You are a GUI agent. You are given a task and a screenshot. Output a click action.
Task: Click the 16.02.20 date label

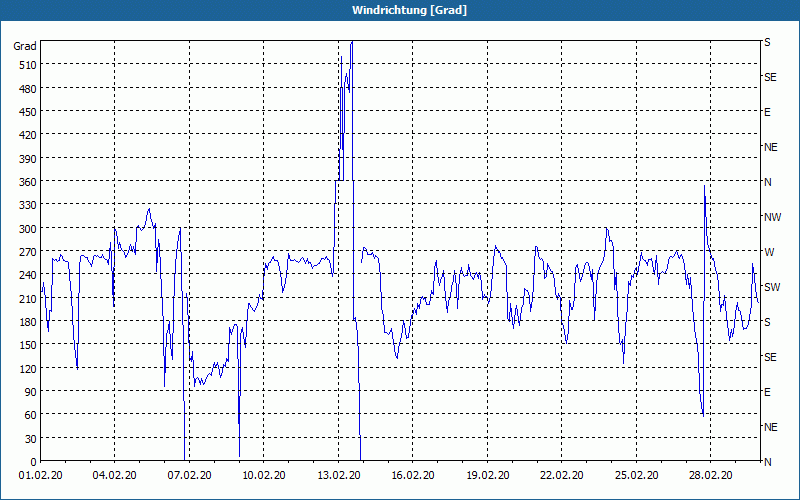(413, 476)
